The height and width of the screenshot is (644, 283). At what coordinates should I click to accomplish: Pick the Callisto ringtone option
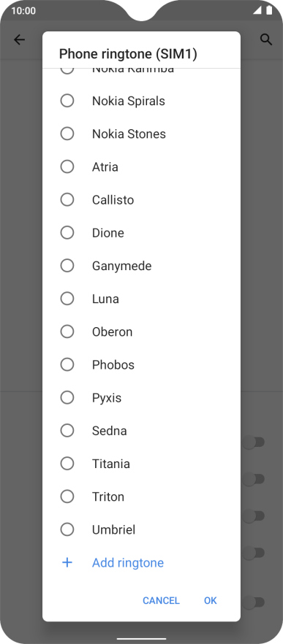tap(142, 199)
